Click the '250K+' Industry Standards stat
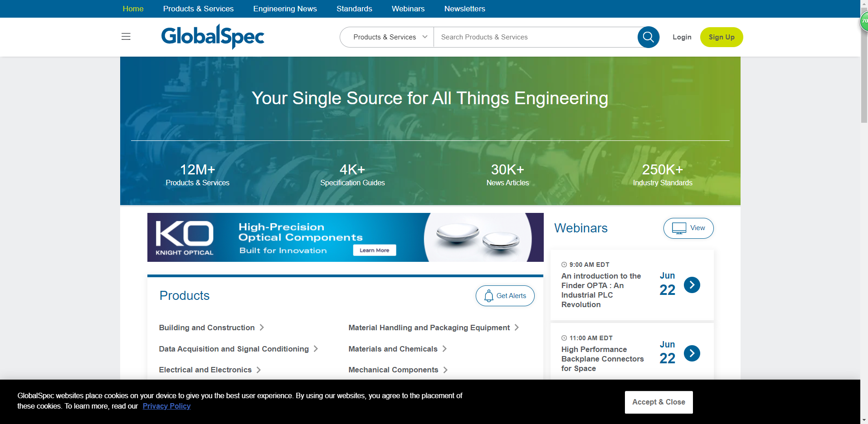 pos(663,175)
